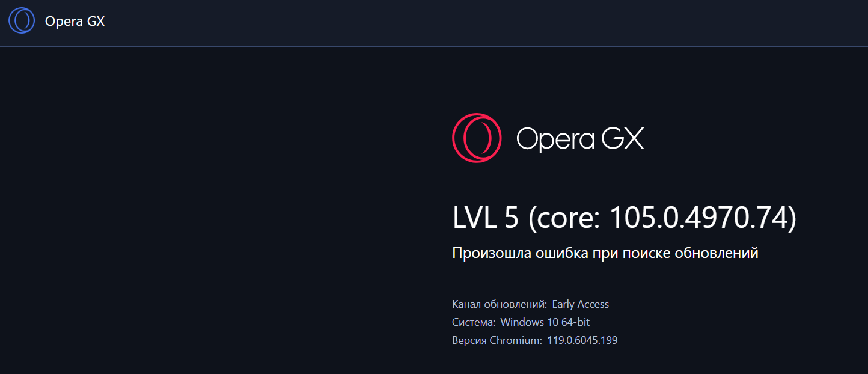The width and height of the screenshot is (868, 374).
Task: Select the Chromium version 119.0.6045.199
Action: tap(582, 340)
